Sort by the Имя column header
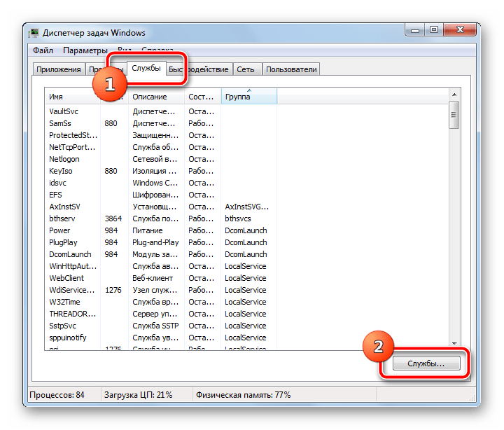 72,97
